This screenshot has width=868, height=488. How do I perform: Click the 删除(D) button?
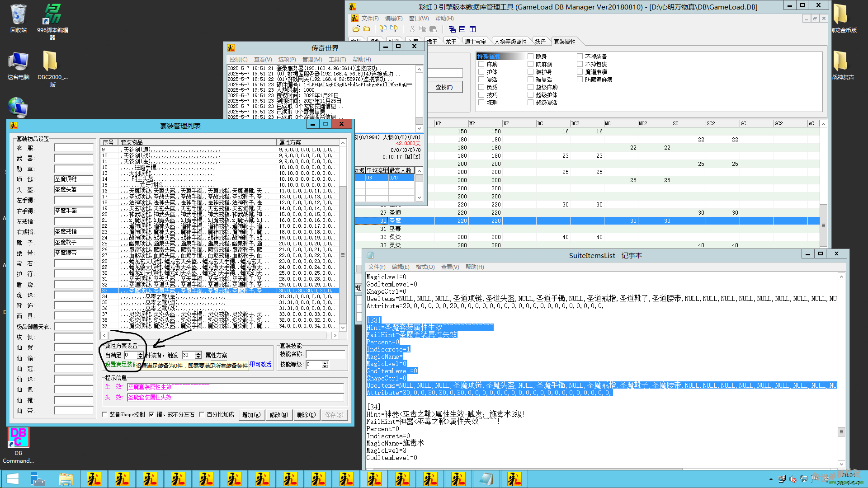[307, 414]
